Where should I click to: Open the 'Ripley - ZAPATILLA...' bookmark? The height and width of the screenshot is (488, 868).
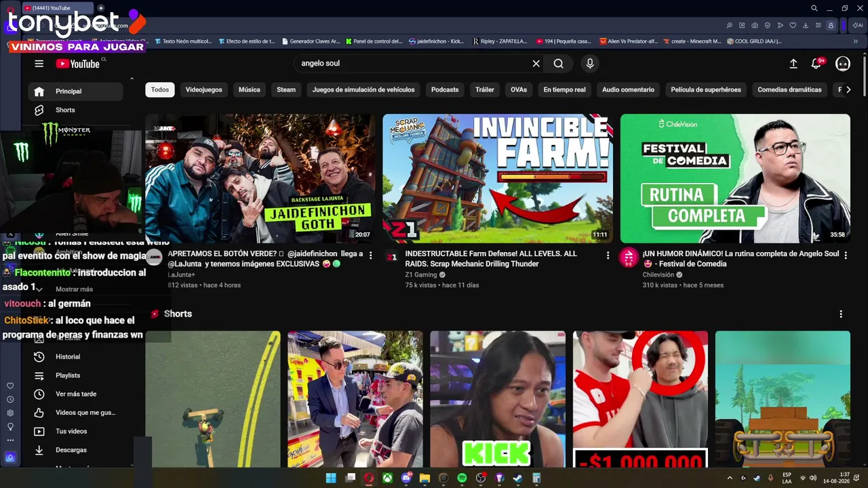500,41
